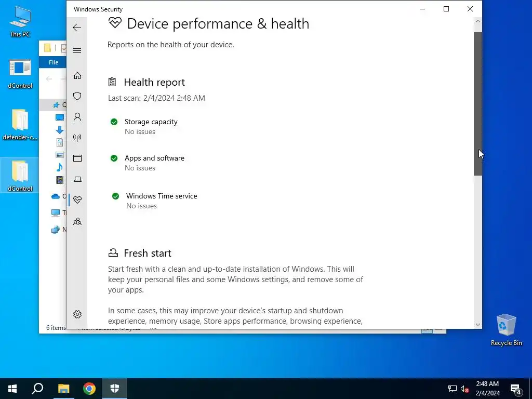This screenshot has height=399, width=532.
Task: Switch to File Explorer on taskbar
Action: tap(63, 389)
